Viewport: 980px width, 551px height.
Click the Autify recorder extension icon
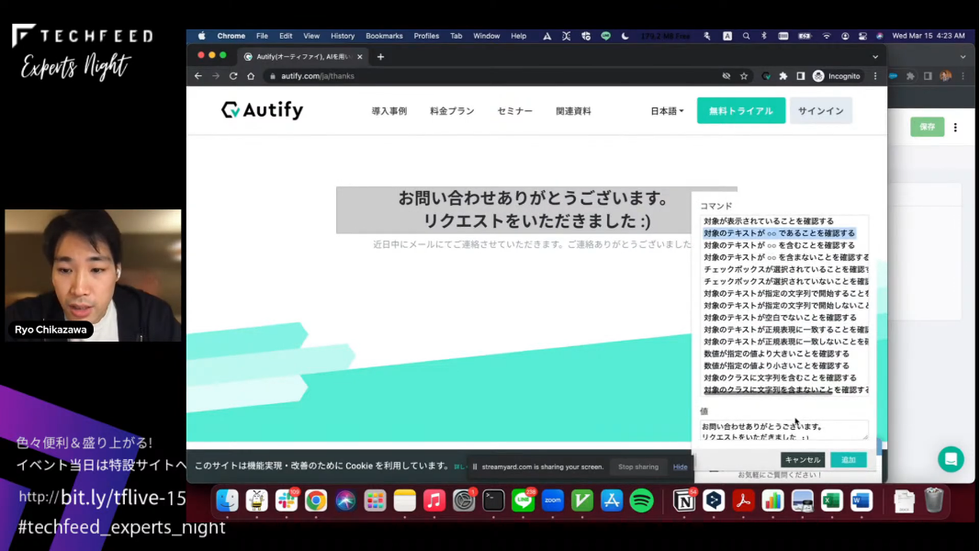pos(766,76)
